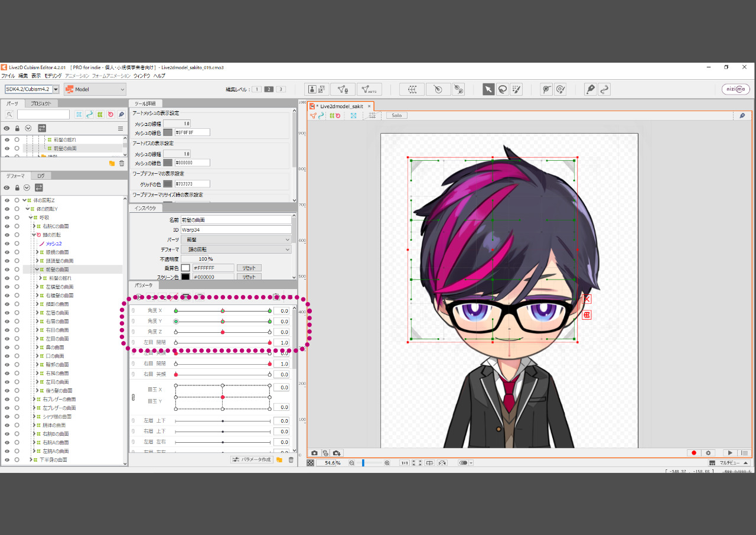Open the モデリング menu
Screen dimensions: 756x535
point(53,76)
